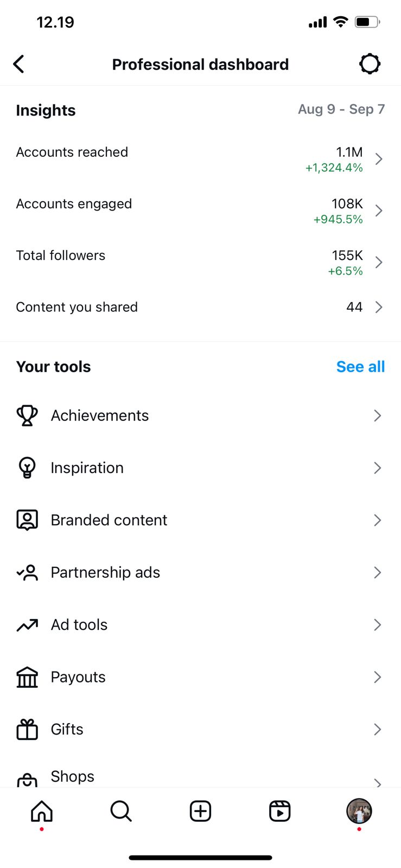The image size is (401, 868).
Task: Open settings via the gear icon
Action: 370,64
